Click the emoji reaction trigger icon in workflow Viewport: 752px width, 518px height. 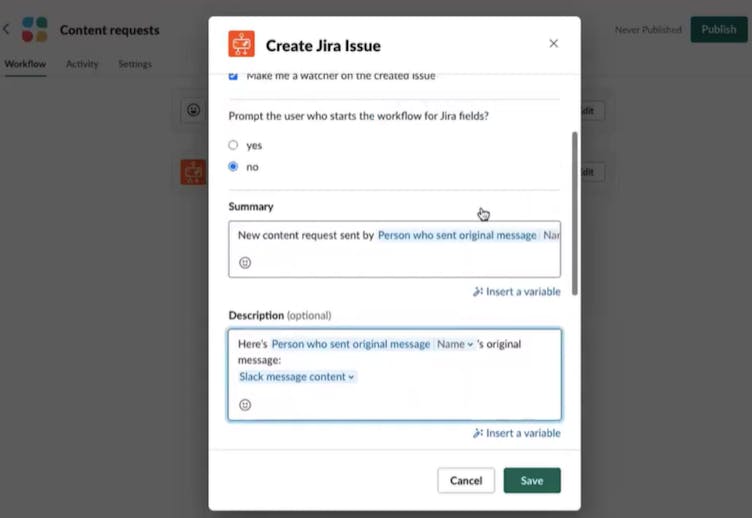click(x=193, y=110)
